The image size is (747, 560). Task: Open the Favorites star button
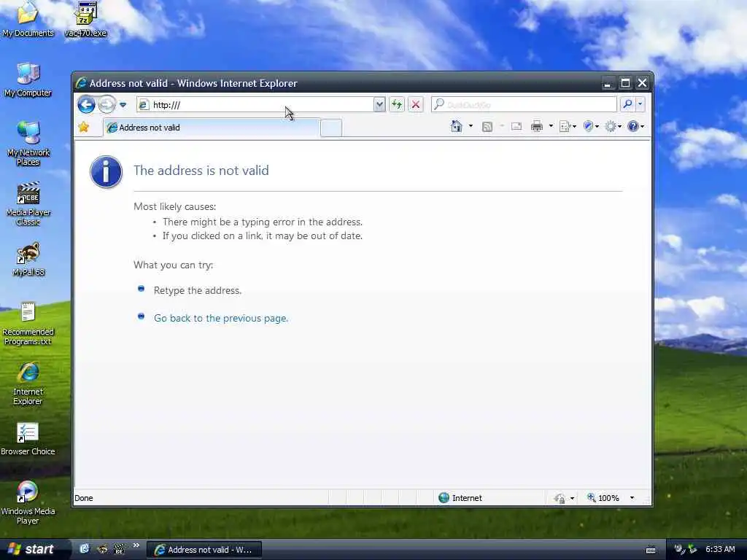[x=84, y=127]
